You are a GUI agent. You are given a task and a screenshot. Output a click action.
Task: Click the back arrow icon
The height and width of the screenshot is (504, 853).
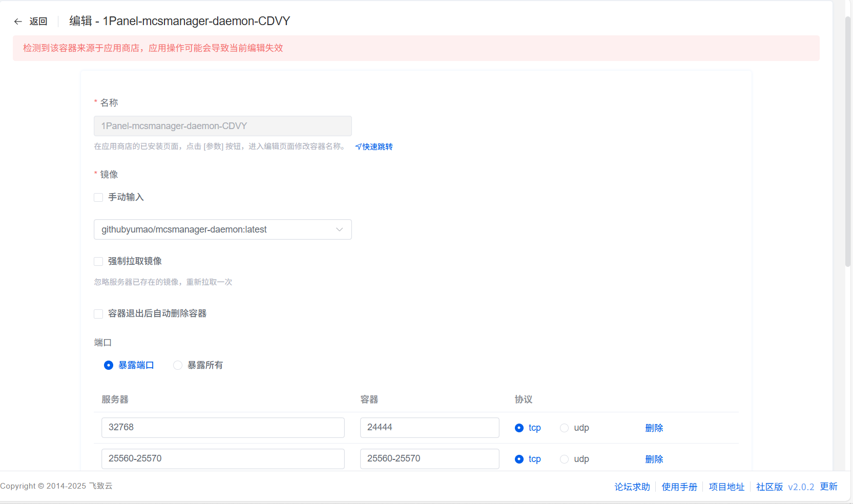(x=18, y=22)
